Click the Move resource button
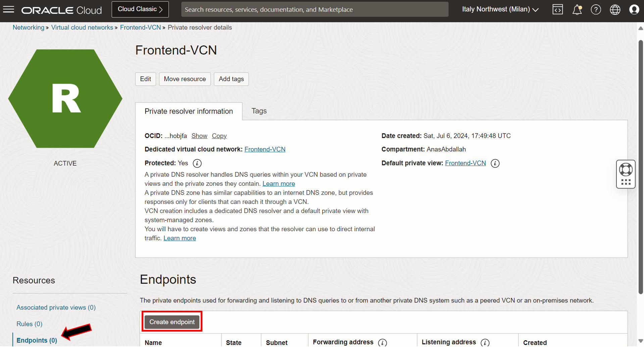Screen dimensions: 644x347 tap(185, 79)
